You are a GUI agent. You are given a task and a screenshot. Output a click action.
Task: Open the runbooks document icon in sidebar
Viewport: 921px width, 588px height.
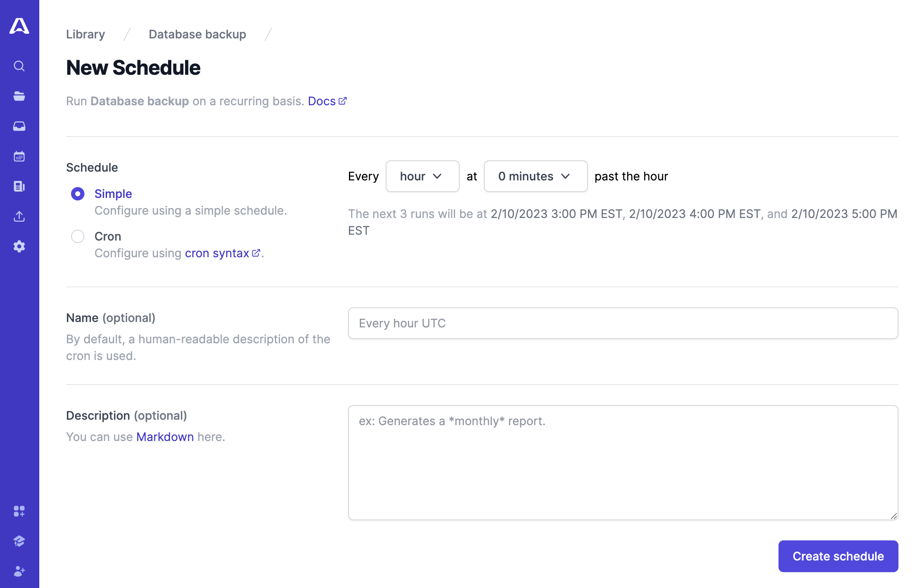tap(19, 186)
